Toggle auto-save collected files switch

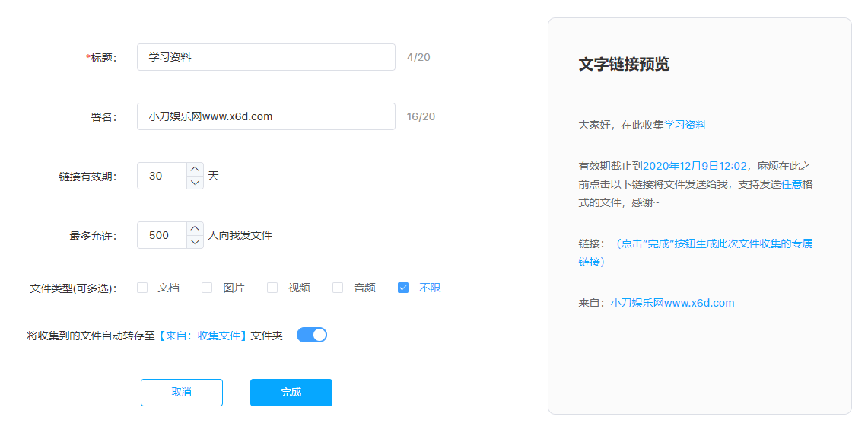(312, 335)
